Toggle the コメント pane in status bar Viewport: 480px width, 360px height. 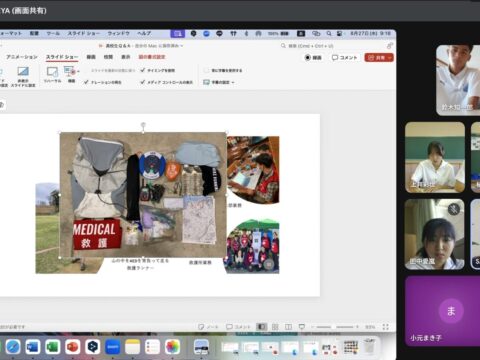(x=238, y=327)
